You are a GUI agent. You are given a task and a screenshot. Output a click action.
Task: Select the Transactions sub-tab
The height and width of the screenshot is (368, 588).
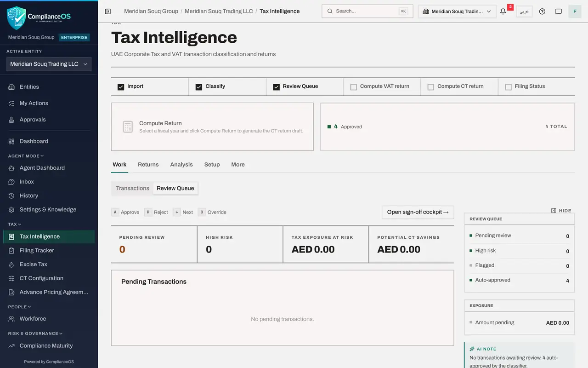pos(133,188)
